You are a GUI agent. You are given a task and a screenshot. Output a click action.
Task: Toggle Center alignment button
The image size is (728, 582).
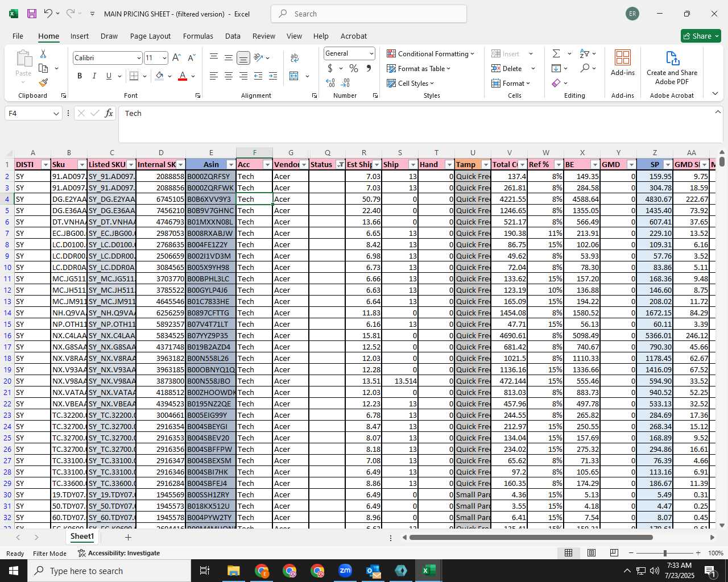pos(229,76)
